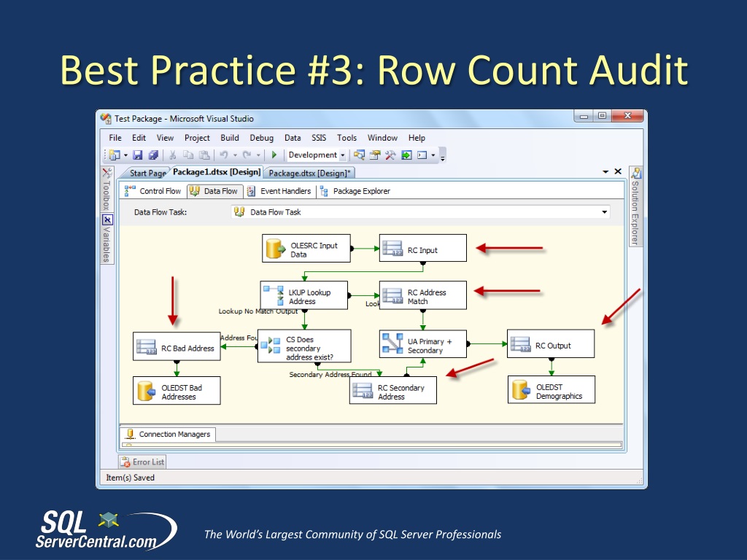Select the OLESRC Input Data source component
747x560 pixels.
pyautogui.click(x=306, y=248)
